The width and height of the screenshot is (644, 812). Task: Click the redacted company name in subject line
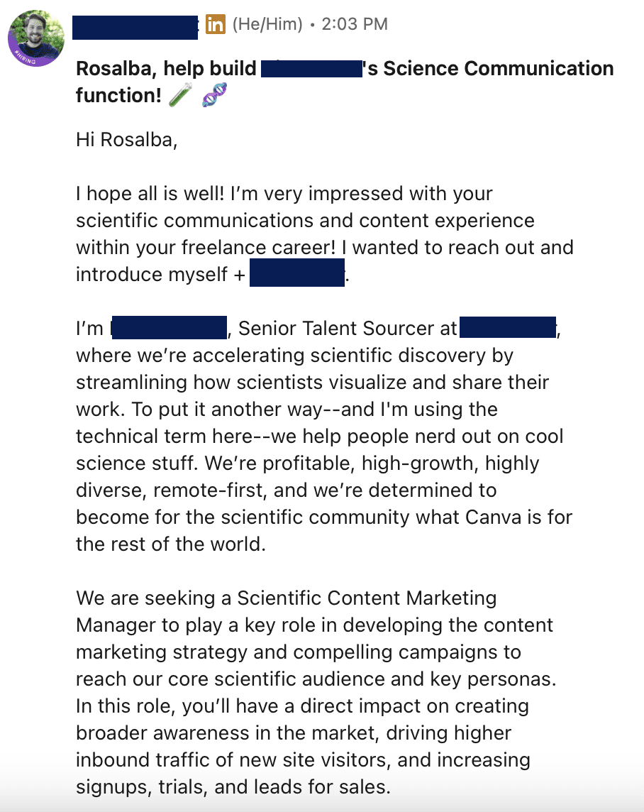(312, 69)
